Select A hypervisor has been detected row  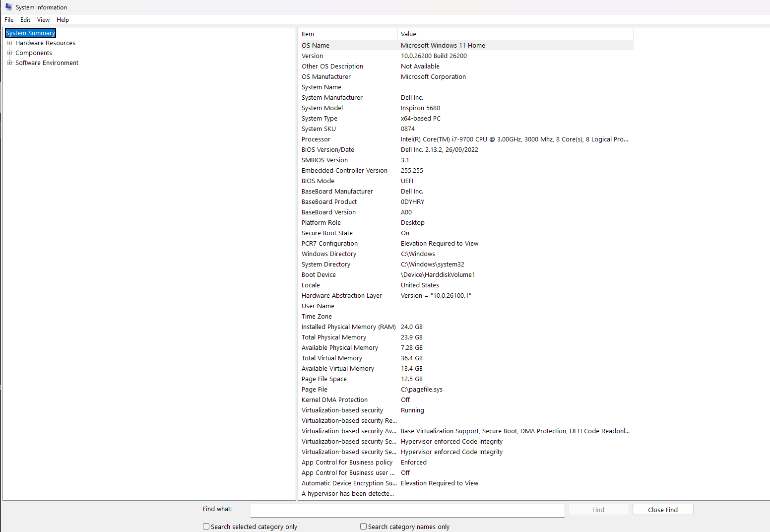pos(466,493)
